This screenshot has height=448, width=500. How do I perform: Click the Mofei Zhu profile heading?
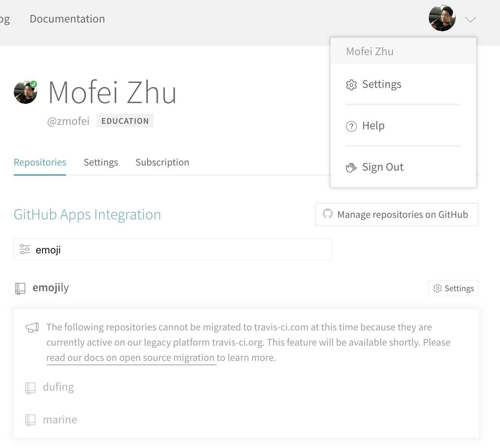tap(112, 93)
